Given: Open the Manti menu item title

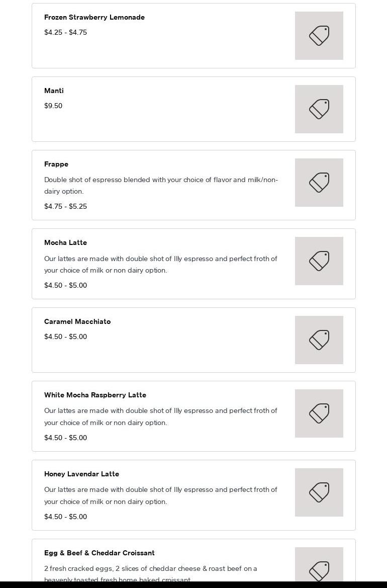Looking at the screenshot, I should tap(54, 91).
